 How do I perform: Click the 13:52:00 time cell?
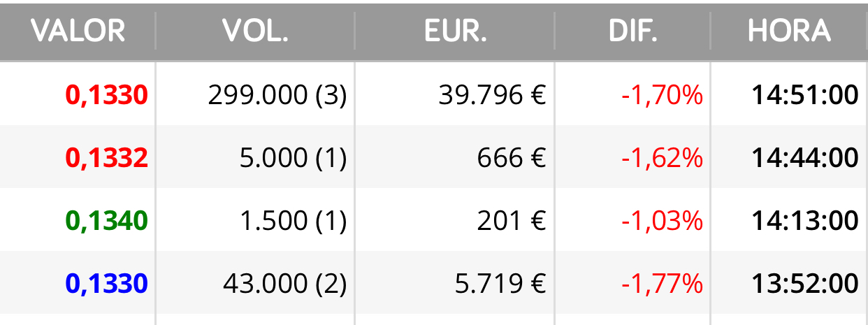[x=805, y=284]
